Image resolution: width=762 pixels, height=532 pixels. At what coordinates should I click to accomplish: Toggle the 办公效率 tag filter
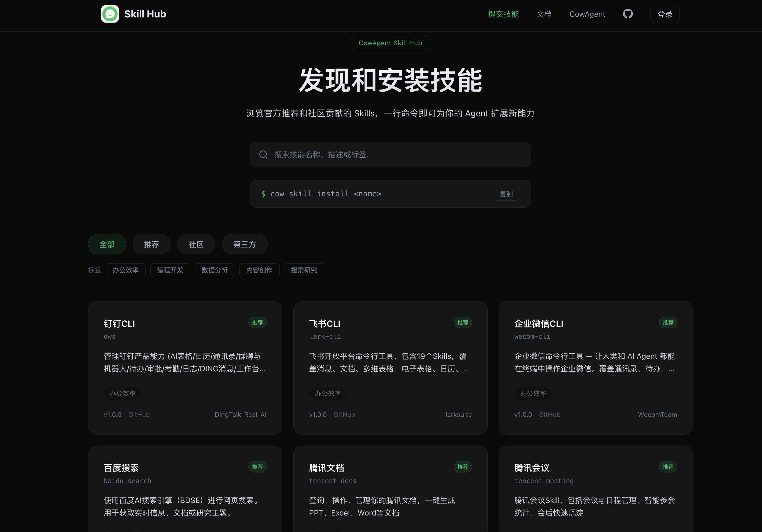pos(126,270)
